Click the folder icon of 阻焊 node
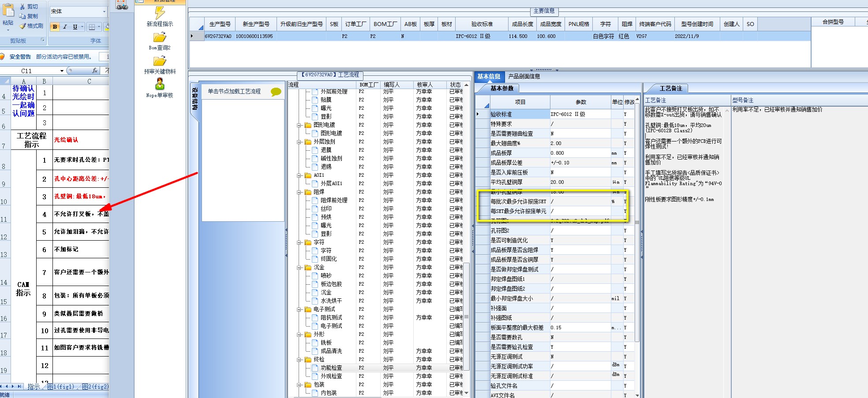 (308, 192)
